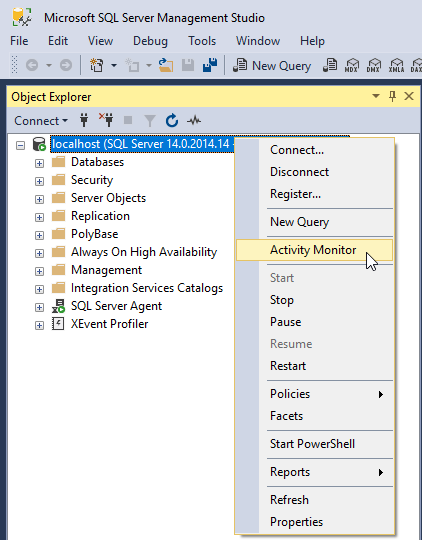Select the Server Objects tree item
The image size is (422, 540).
(108, 198)
